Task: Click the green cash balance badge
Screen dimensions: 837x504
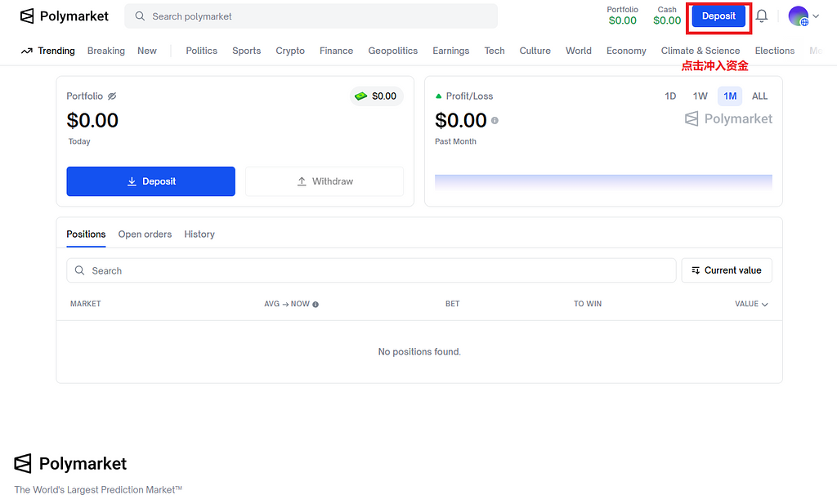Action: click(x=376, y=96)
